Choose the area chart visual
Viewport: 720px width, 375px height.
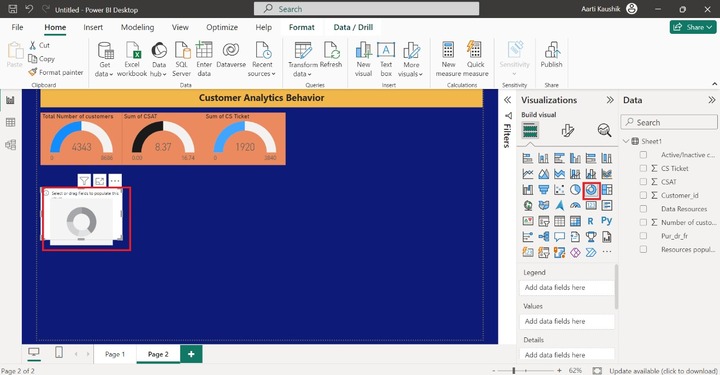(544, 174)
